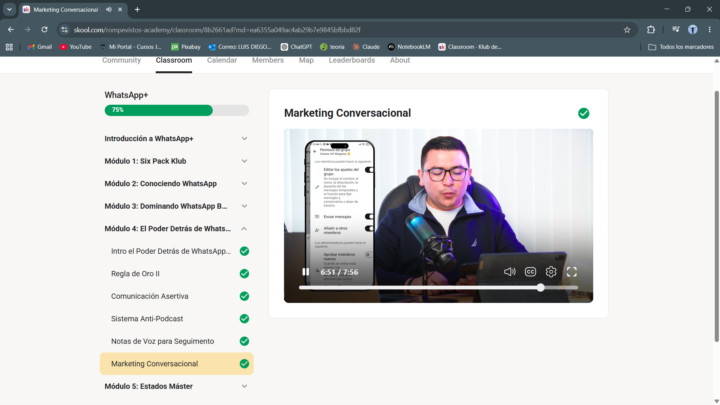Open the Notas de Voz para Seguimiento lesson
Image resolution: width=720 pixels, height=405 pixels.
tap(163, 341)
